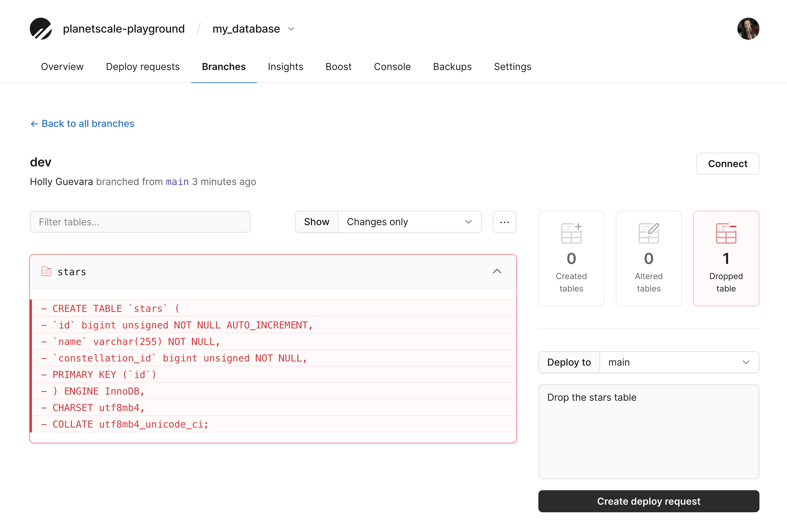Click the PlanetScale logo

tap(41, 29)
